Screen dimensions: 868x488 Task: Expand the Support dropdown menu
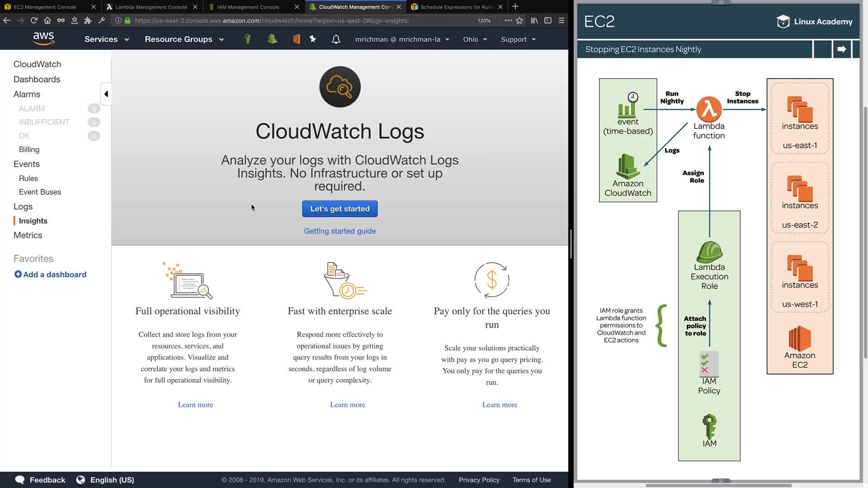518,39
